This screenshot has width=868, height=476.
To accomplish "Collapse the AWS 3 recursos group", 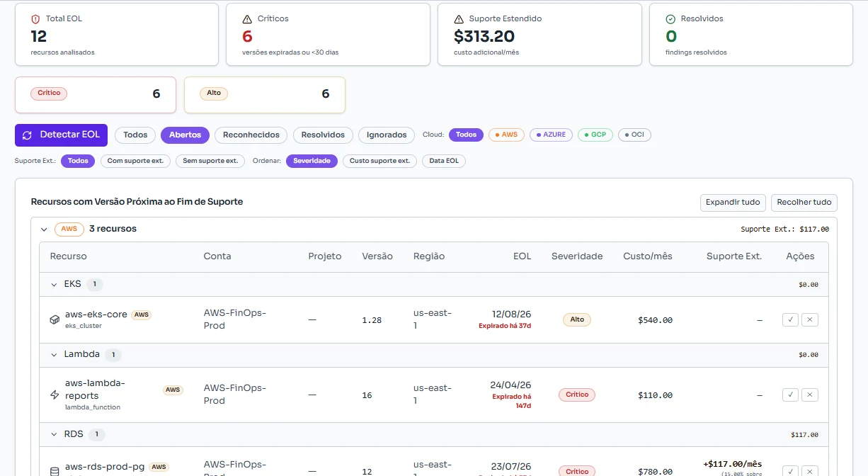I will pyautogui.click(x=44, y=229).
